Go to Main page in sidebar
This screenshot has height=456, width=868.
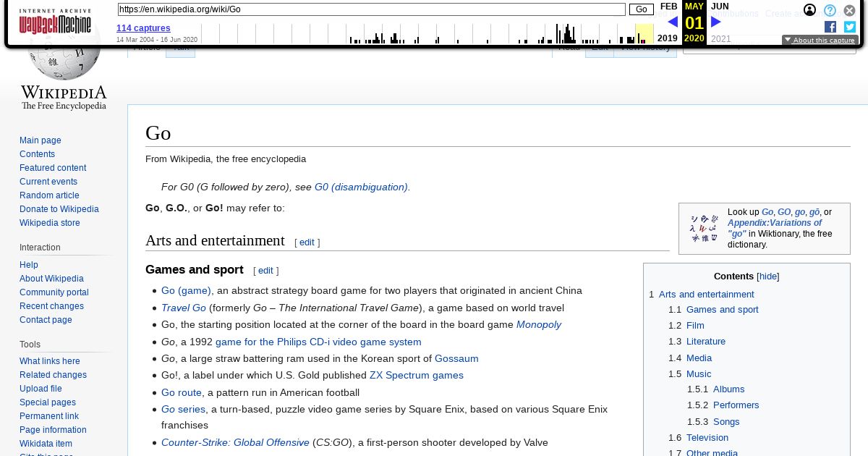(x=41, y=140)
